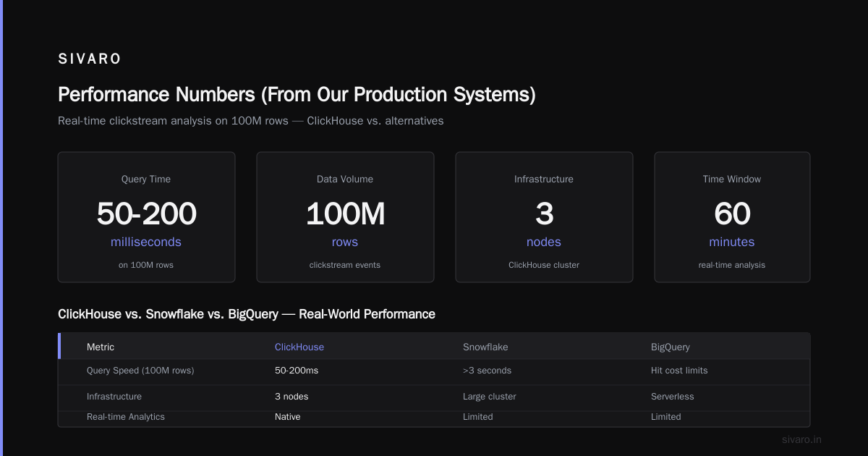Click the BigQuery 'Limited' cell
Screen dimensions: 868x456
pos(666,417)
